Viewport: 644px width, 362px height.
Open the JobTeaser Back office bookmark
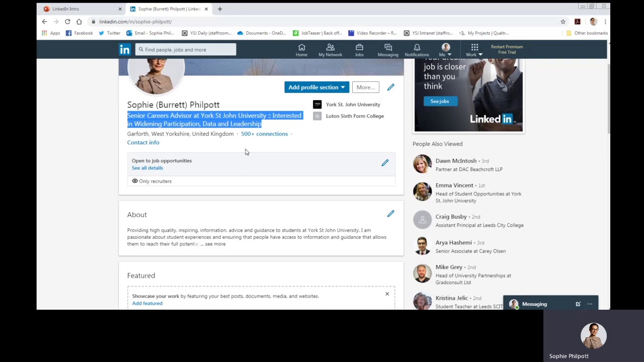click(x=317, y=33)
